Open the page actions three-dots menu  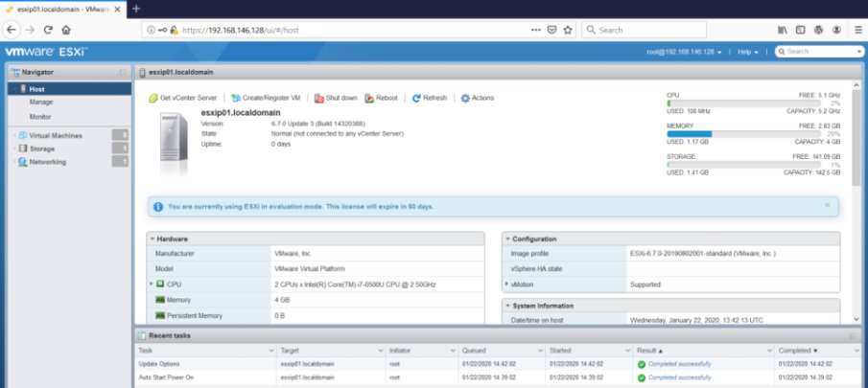tap(536, 30)
